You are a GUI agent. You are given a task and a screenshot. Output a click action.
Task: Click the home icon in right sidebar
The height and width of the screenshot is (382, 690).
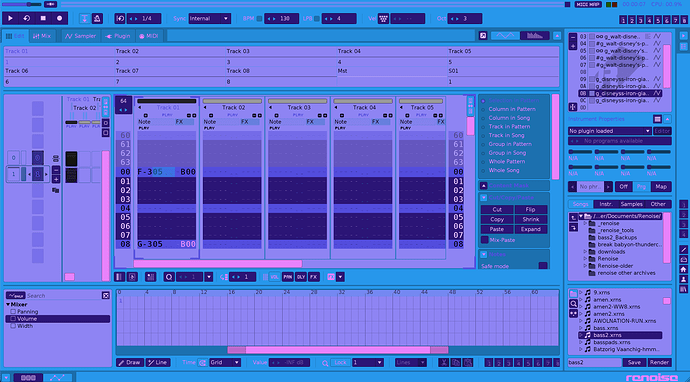click(x=683, y=269)
